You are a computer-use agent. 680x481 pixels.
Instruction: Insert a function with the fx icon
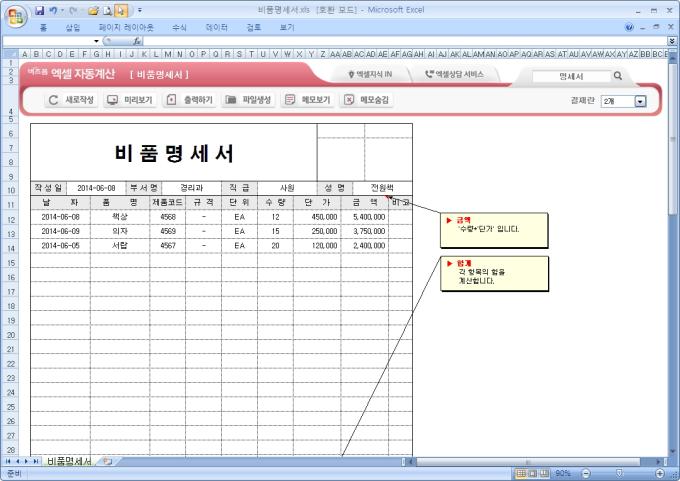137,41
